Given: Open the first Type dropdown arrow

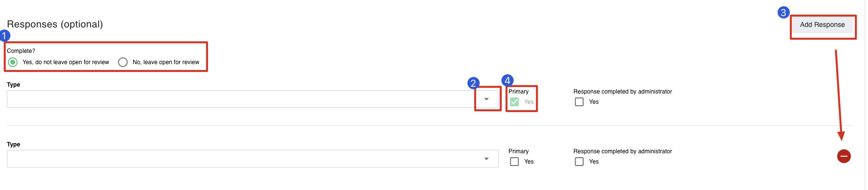Looking at the screenshot, I should coord(486,99).
